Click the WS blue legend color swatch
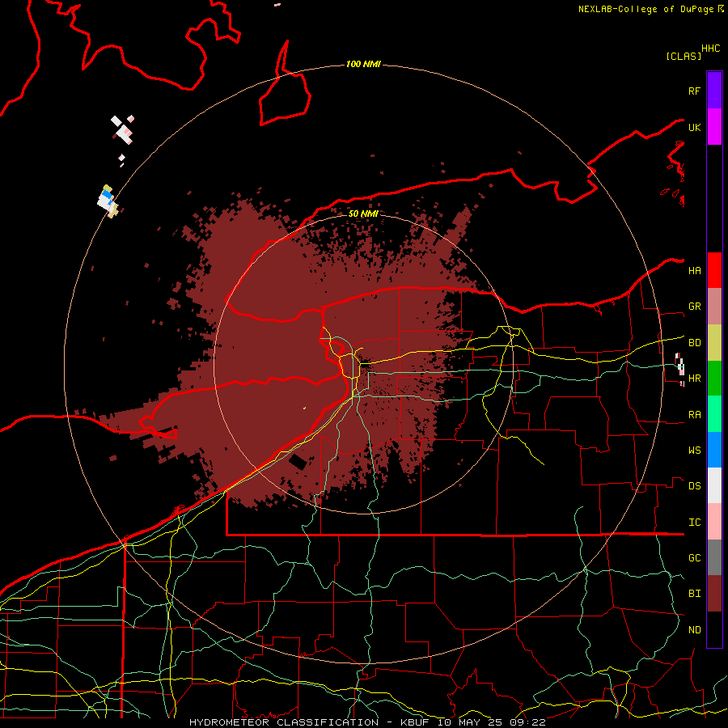The width and height of the screenshot is (728, 728). click(x=714, y=450)
